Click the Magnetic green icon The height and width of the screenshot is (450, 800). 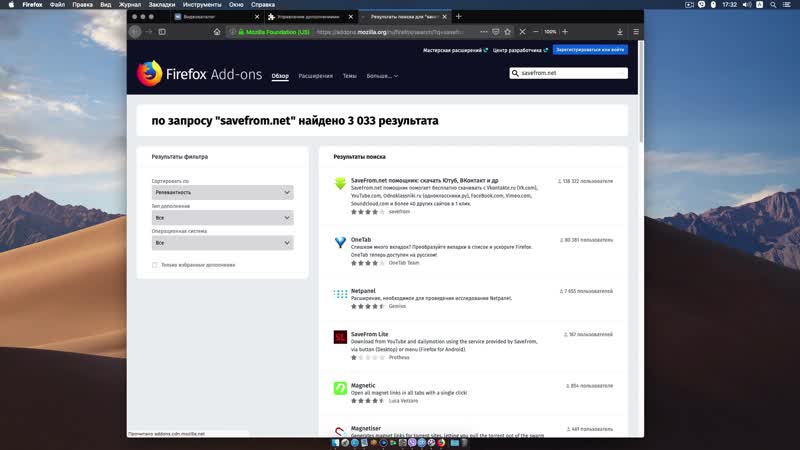[x=340, y=388]
